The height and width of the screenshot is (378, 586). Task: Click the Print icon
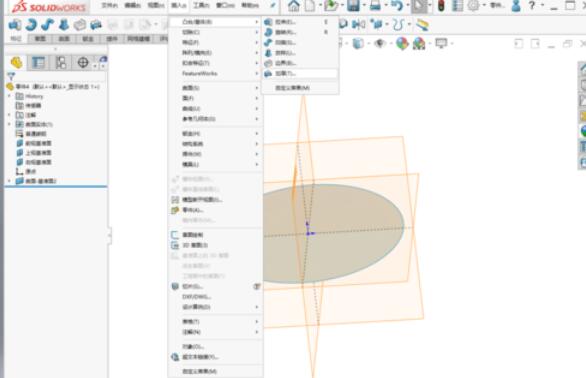(375, 6)
